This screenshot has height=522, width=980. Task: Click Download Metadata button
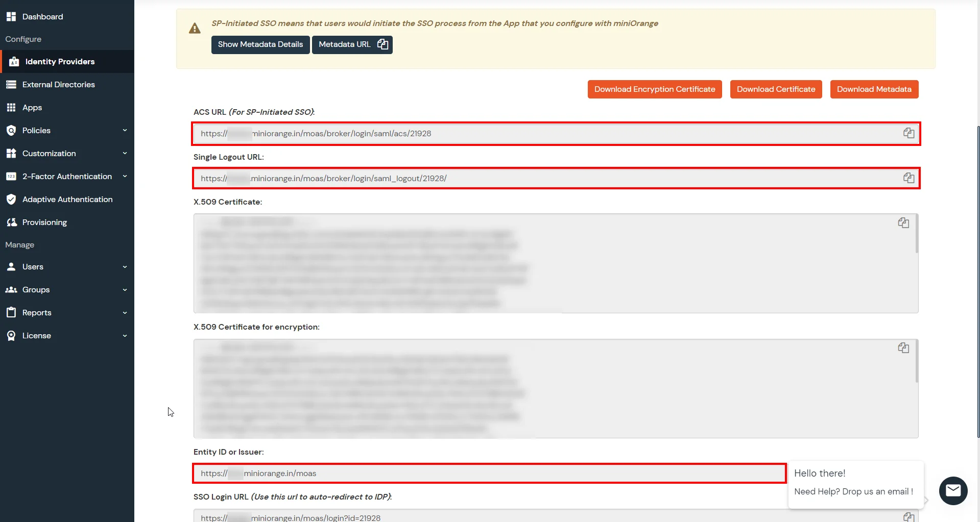(x=874, y=89)
